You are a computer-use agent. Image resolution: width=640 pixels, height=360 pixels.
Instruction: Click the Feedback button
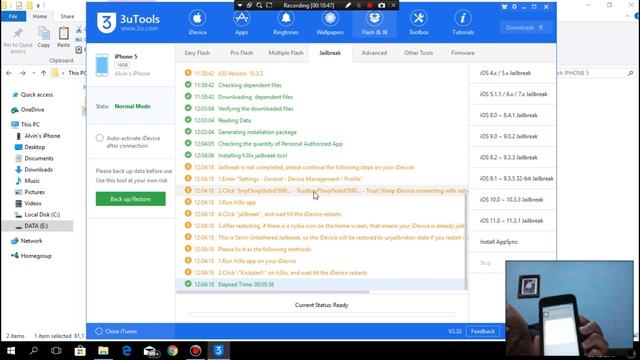tap(483, 331)
